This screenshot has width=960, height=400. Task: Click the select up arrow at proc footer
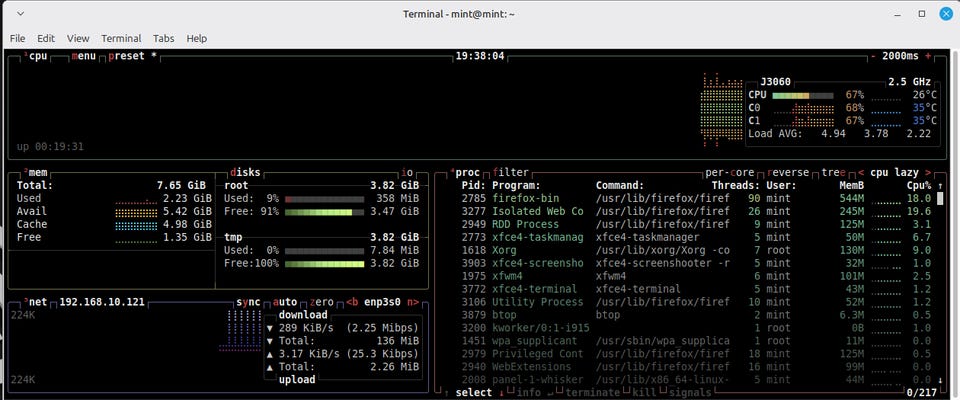(446, 393)
